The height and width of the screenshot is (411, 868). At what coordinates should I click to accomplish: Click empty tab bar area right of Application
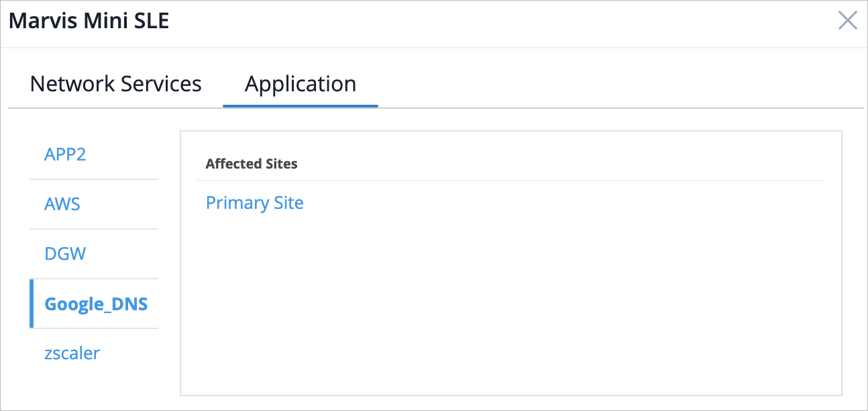604,84
